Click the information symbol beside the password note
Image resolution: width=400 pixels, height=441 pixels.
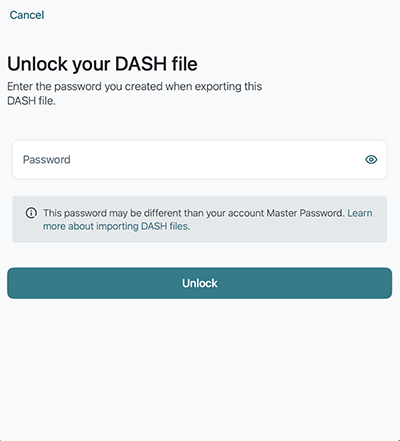point(31,213)
